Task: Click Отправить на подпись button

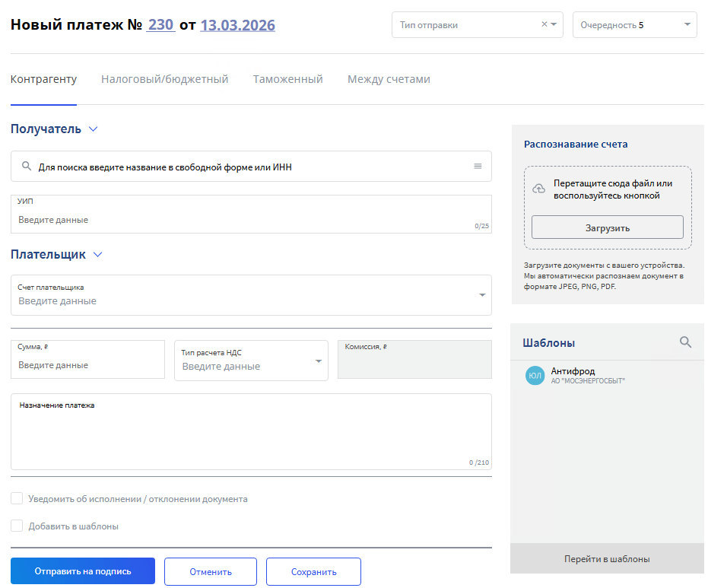Action: pos(83,571)
